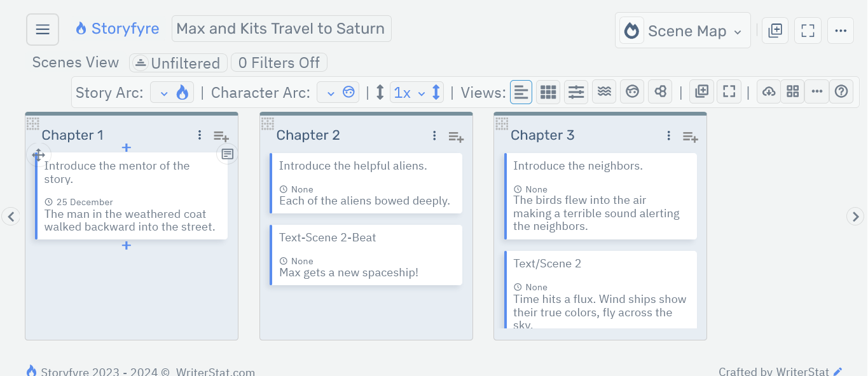The width and height of the screenshot is (868, 376).
Task: Click the plus to add a scene in Chapter 1
Action: (126, 147)
